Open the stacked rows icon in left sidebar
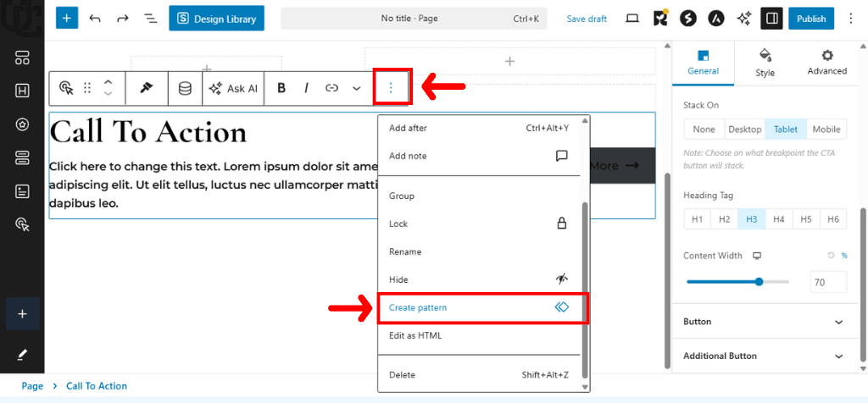 [22, 158]
